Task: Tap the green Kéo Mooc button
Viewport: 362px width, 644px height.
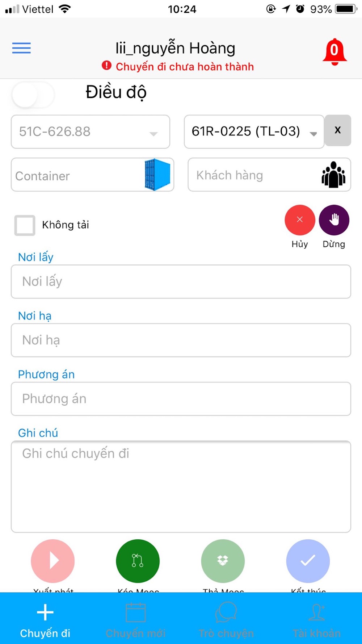Action: point(138,561)
